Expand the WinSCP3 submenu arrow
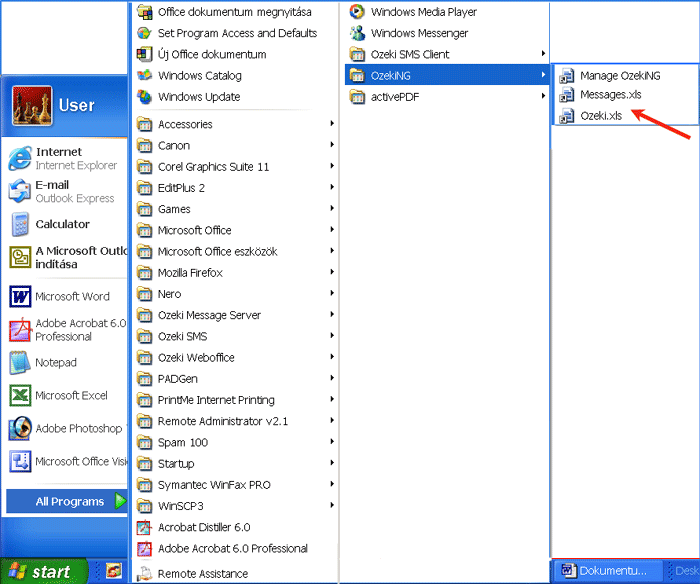This screenshot has height=584, width=700. [332, 505]
